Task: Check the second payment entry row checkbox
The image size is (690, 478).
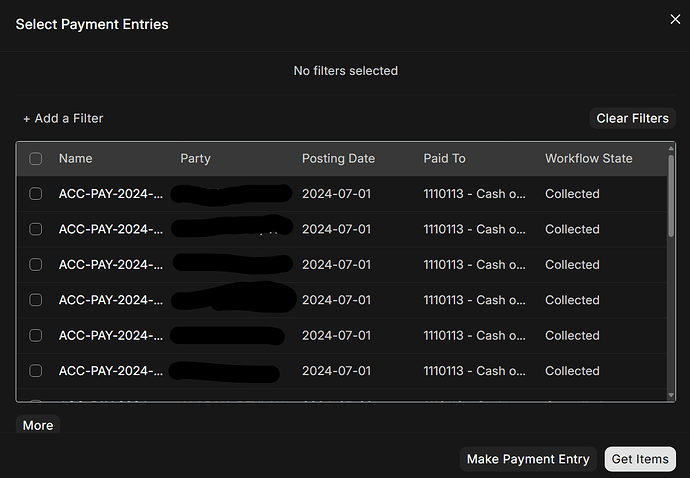Action: coord(36,229)
